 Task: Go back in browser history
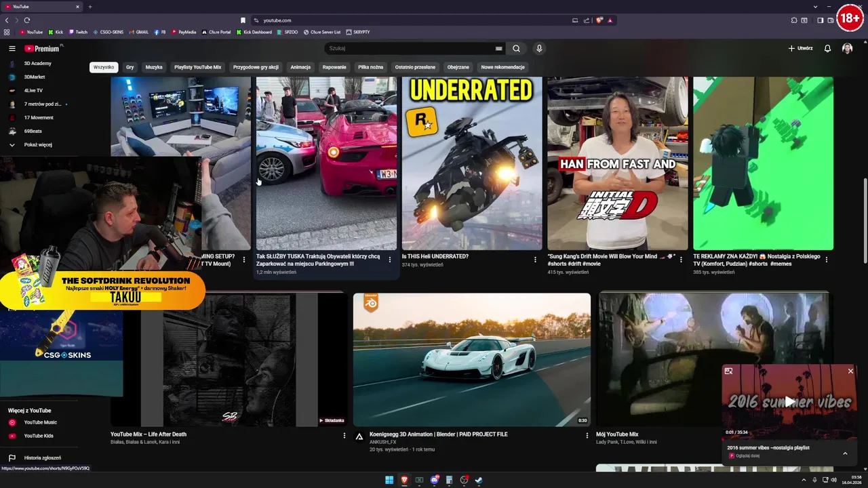7,20
